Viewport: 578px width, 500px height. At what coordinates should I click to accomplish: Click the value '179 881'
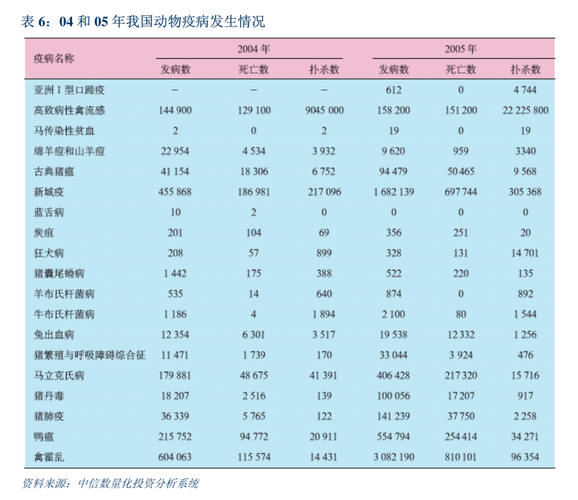tap(175, 376)
